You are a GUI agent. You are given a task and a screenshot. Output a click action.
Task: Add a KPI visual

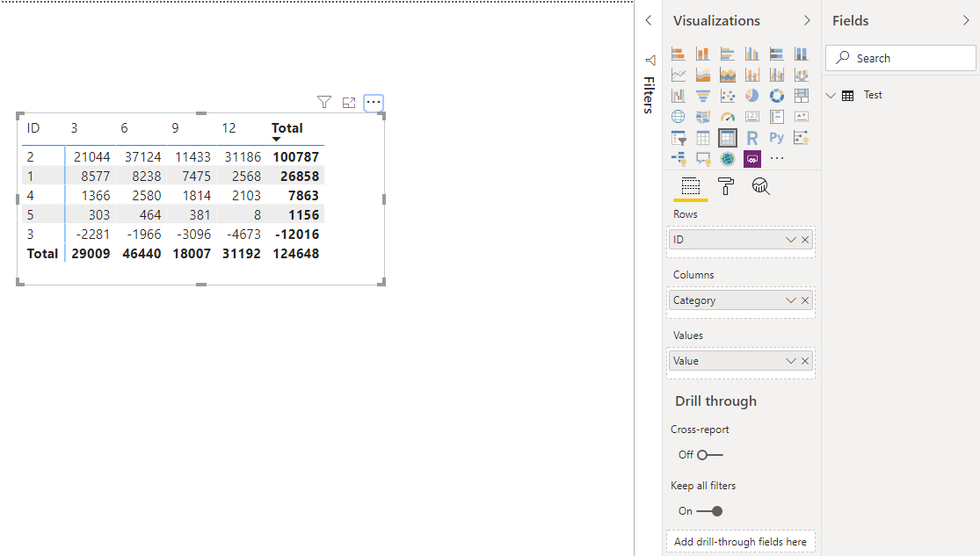[802, 117]
